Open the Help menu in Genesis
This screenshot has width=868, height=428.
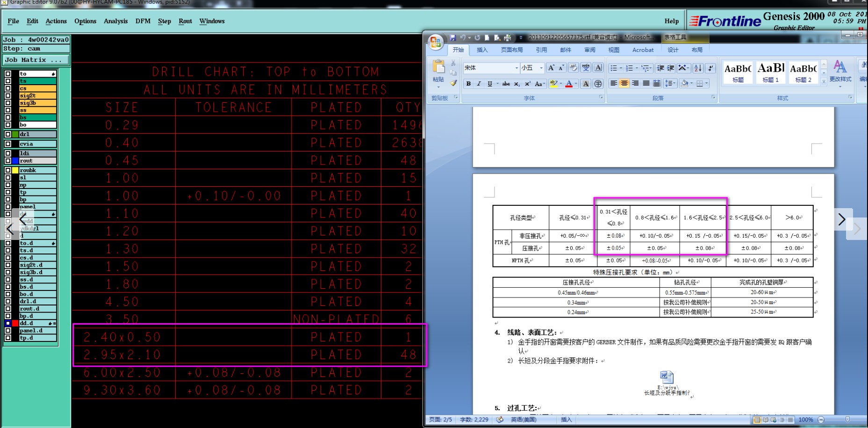click(672, 21)
